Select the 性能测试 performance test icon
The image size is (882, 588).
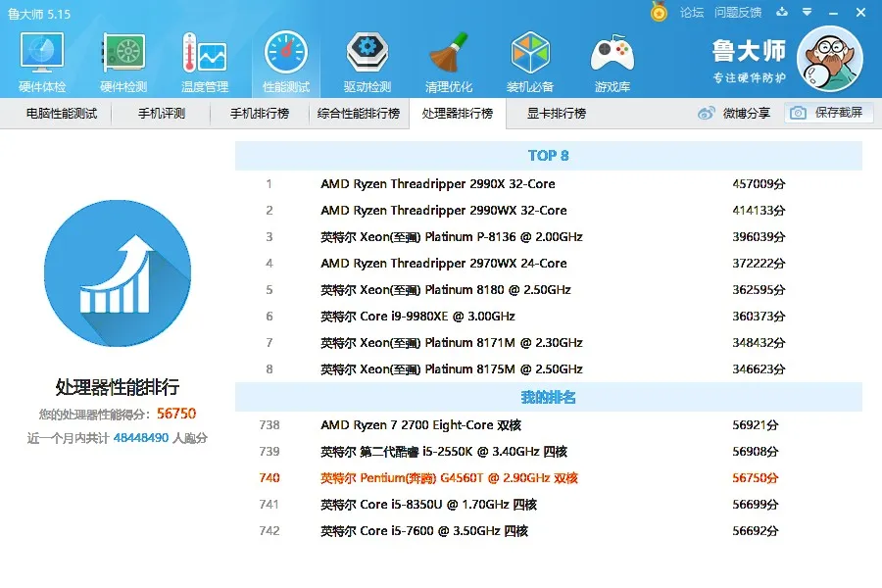[x=285, y=61]
